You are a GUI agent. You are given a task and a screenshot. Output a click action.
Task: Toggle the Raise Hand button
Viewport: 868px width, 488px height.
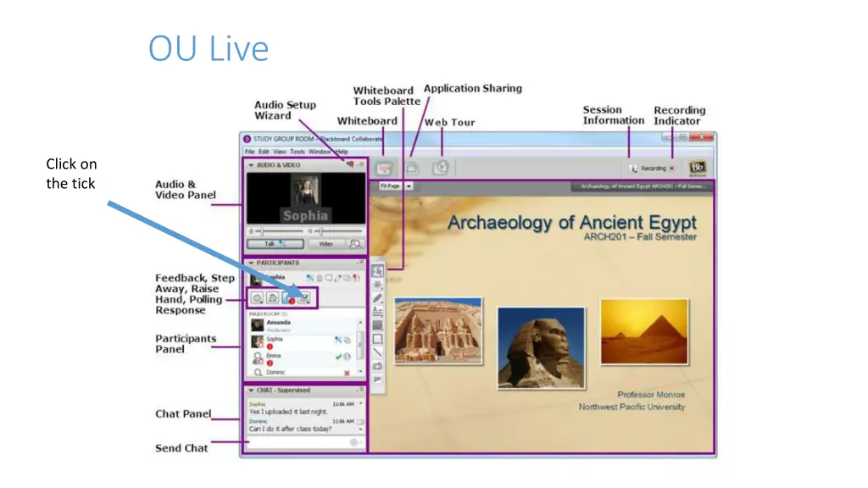(288, 298)
